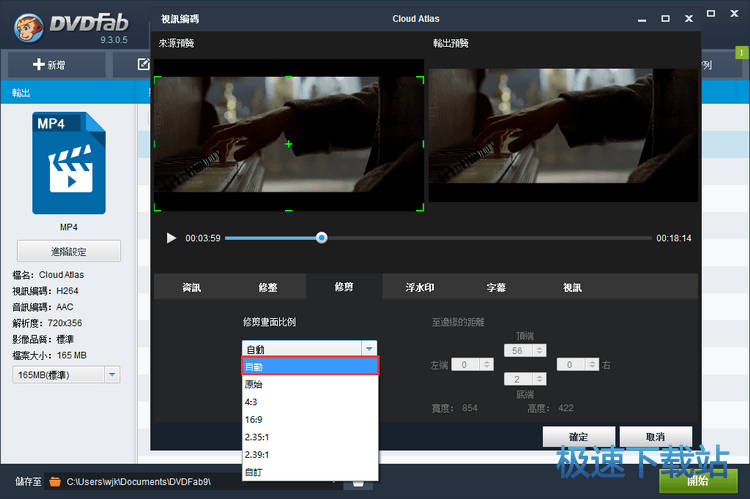Viewport: 750px width, 499px height.
Task: Click the green center crosshair in source preview
Action: tap(288, 144)
